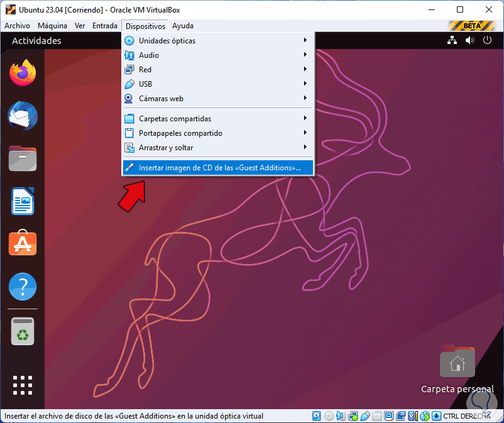Launch Thunderbird mail from the dock
This screenshot has width=504, height=423.
tap(23, 116)
